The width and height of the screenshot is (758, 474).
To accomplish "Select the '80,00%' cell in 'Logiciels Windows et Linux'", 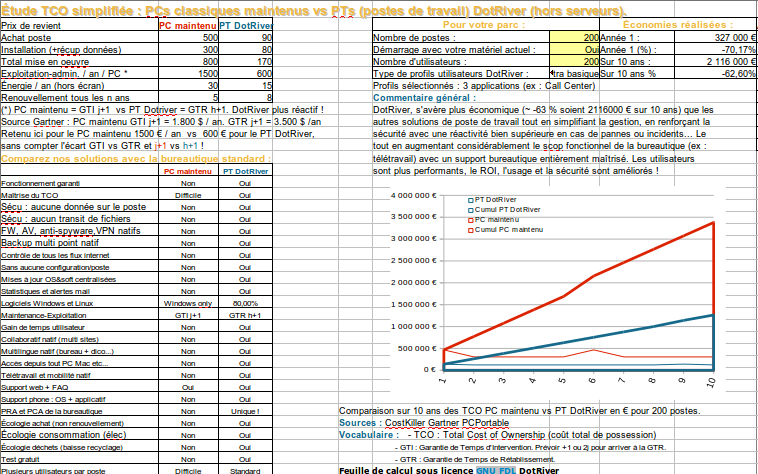I will pyautogui.click(x=246, y=303).
